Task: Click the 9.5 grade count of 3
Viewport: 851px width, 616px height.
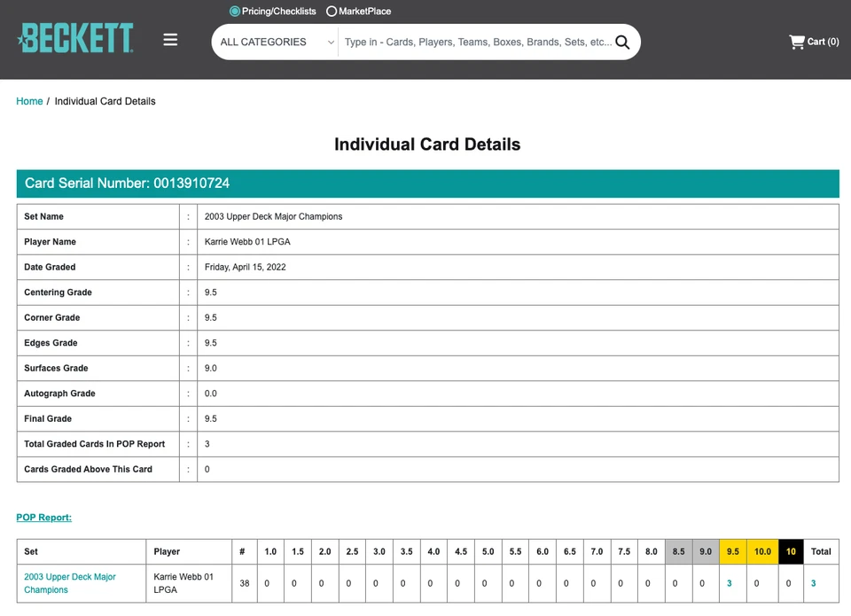Action: (730, 583)
